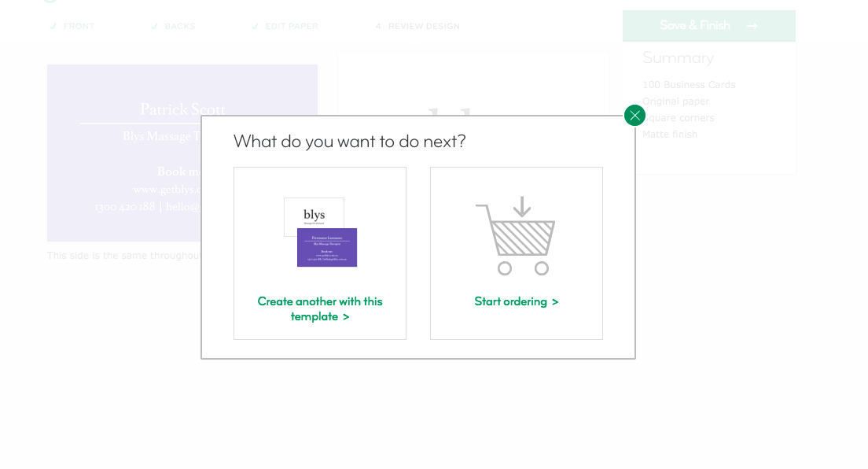The image size is (868, 469).
Task: Click the checkmark icon beside Front
Action: coord(53,26)
